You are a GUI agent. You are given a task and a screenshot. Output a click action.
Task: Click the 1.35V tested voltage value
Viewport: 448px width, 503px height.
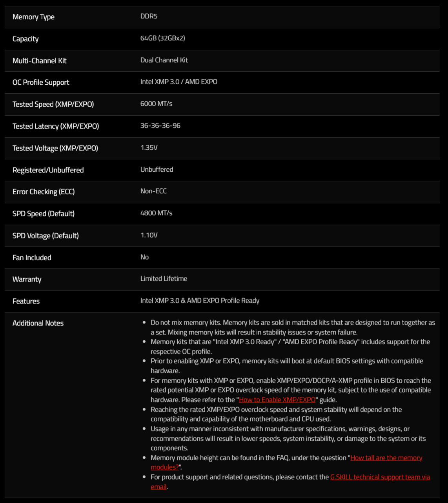click(x=149, y=147)
